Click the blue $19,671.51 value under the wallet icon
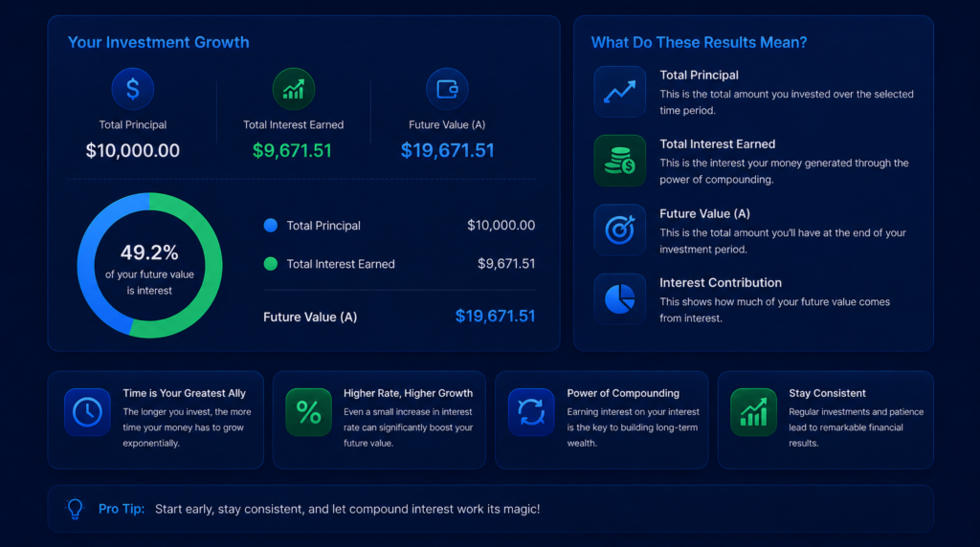This screenshot has height=547, width=980. [448, 150]
